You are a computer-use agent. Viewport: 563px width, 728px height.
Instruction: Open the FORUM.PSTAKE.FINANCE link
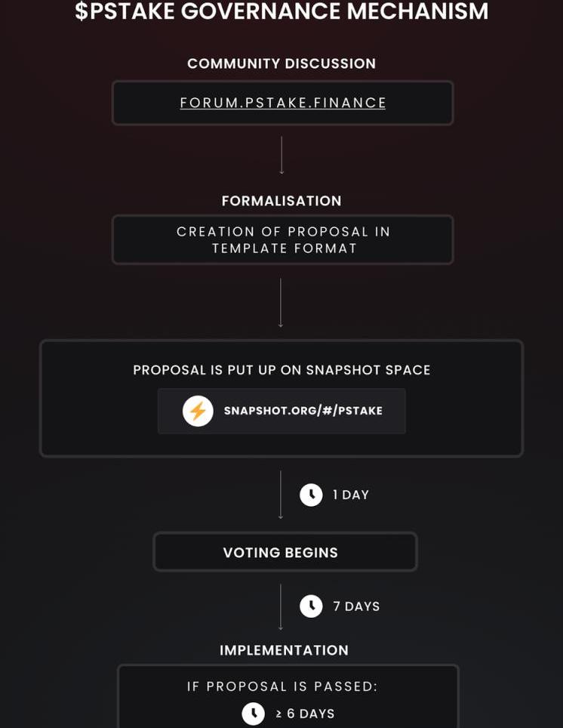[282, 103]
